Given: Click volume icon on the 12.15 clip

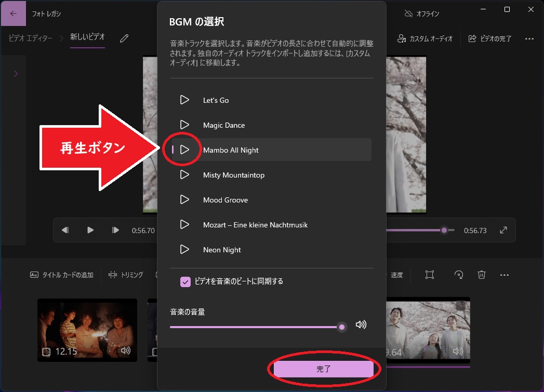Looking at the screenshot, I should tap(126, 350).
